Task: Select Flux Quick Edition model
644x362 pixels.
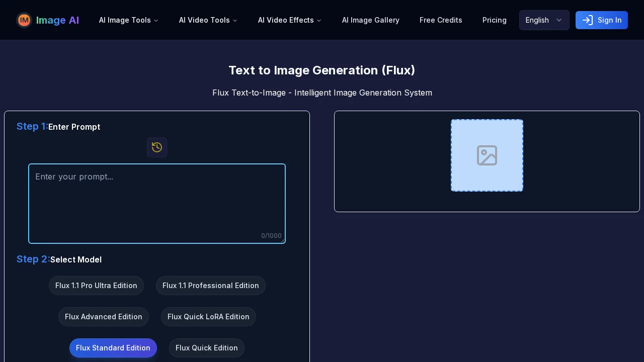Action: (206, 348)
